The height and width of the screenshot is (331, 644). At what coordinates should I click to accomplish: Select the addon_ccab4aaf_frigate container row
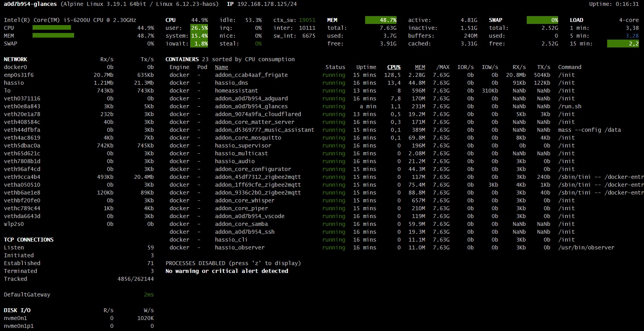pos(251,75)
